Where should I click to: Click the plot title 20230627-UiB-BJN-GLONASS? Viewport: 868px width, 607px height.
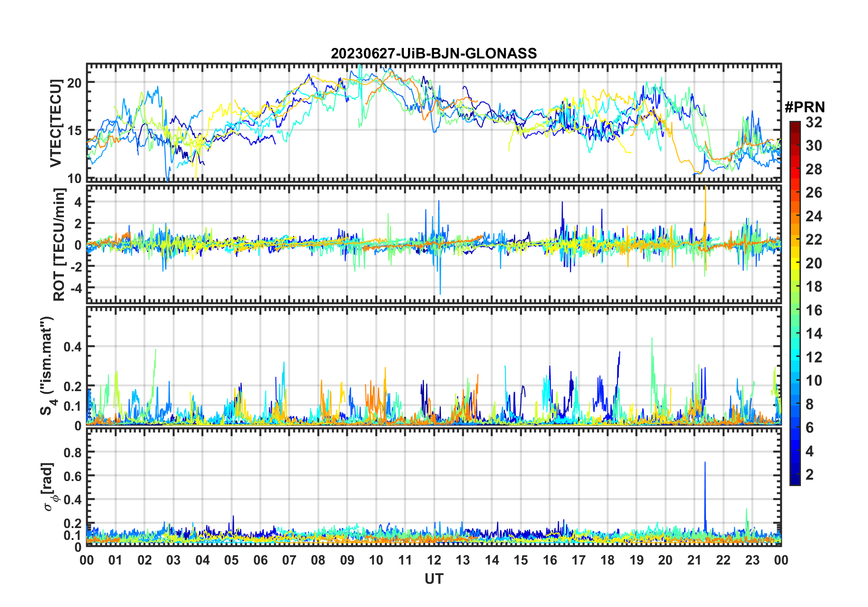point(434,53)
